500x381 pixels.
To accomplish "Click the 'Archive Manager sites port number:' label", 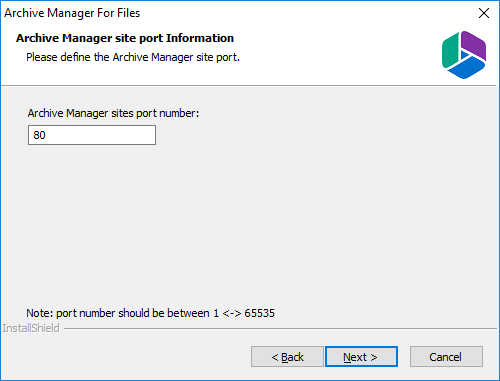I will 113,113.
